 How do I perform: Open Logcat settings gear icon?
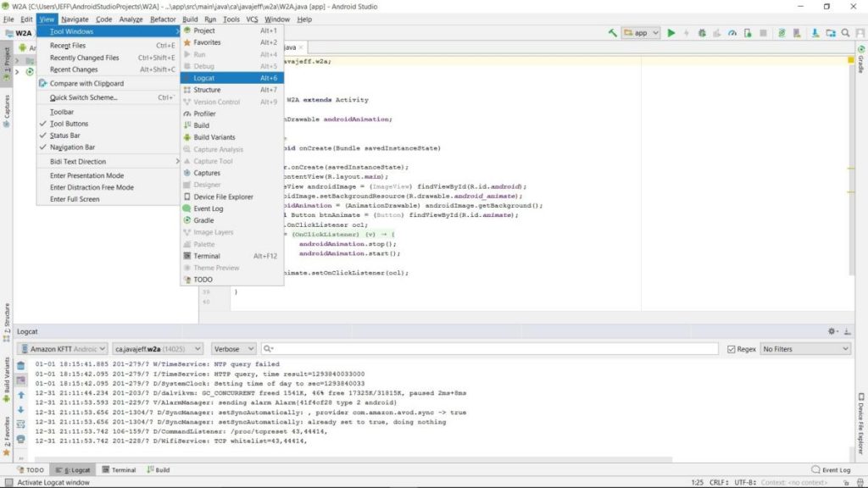pos(832,331)
